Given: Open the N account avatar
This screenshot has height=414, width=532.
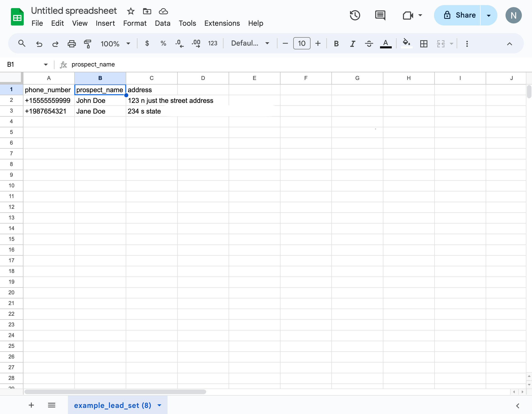Looking at the screenshot, I should [513, 15].
